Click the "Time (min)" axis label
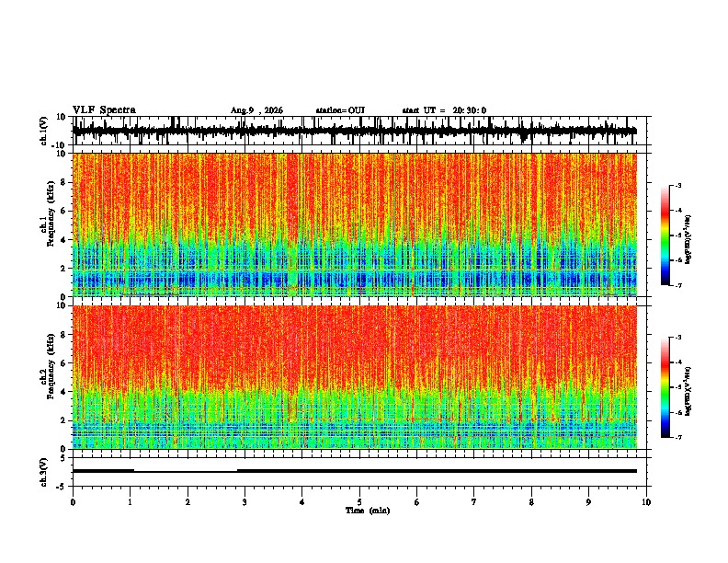 pyautogui.click(x=368, y=511)
